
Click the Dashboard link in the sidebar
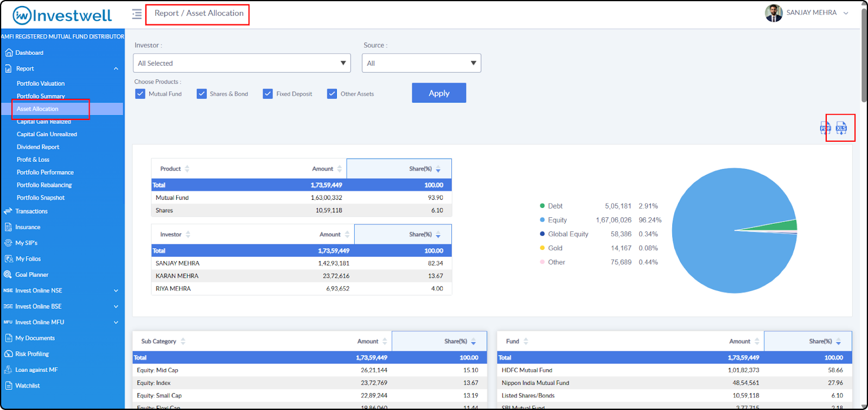point(29,53)
